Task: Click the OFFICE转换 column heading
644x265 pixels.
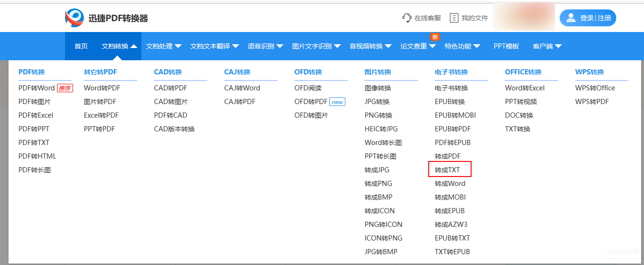Action: point(523,72)
